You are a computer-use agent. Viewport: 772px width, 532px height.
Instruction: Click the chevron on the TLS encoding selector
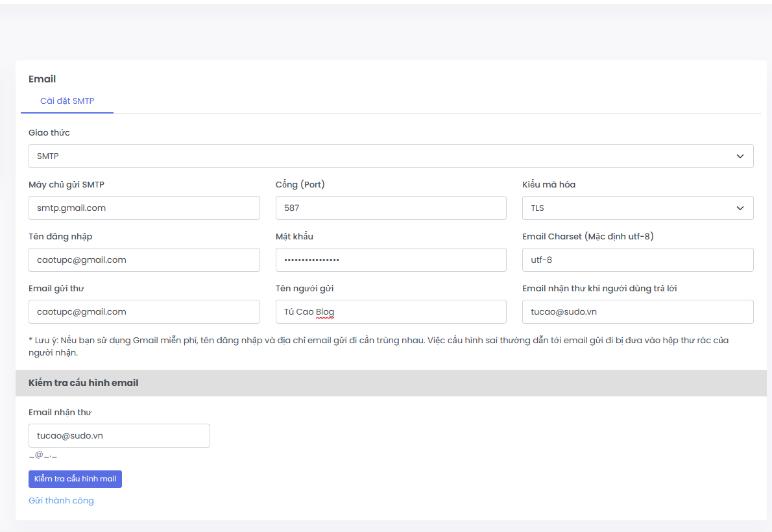740,208
